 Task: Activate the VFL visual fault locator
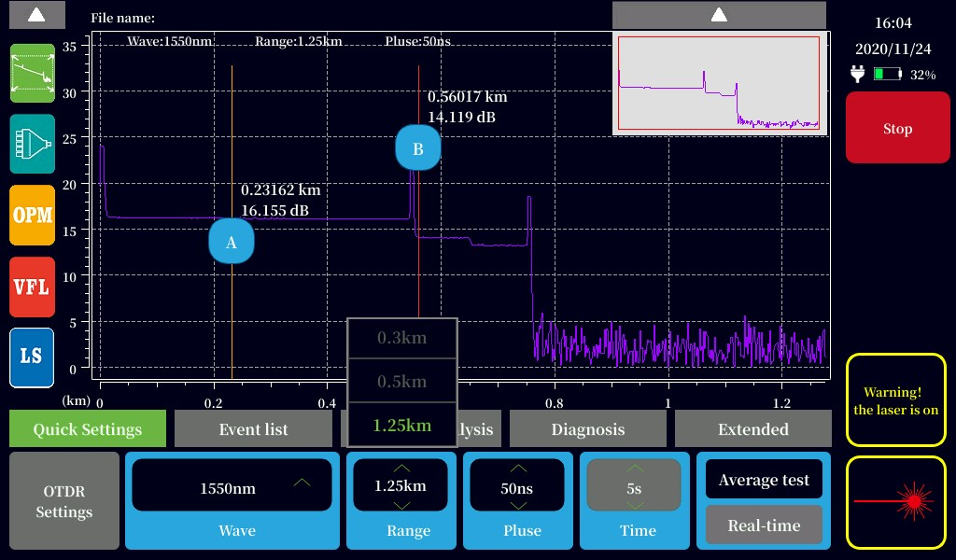tap(33, 287)
